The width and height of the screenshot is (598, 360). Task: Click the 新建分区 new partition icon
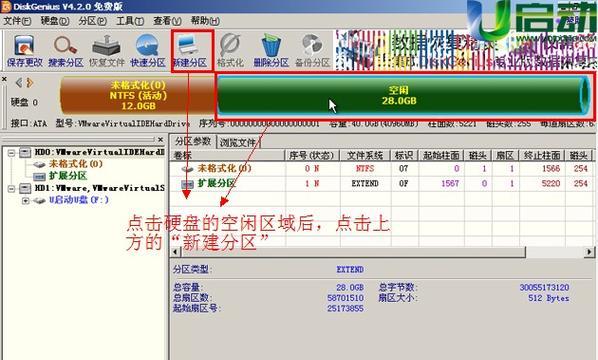point(190,50)
